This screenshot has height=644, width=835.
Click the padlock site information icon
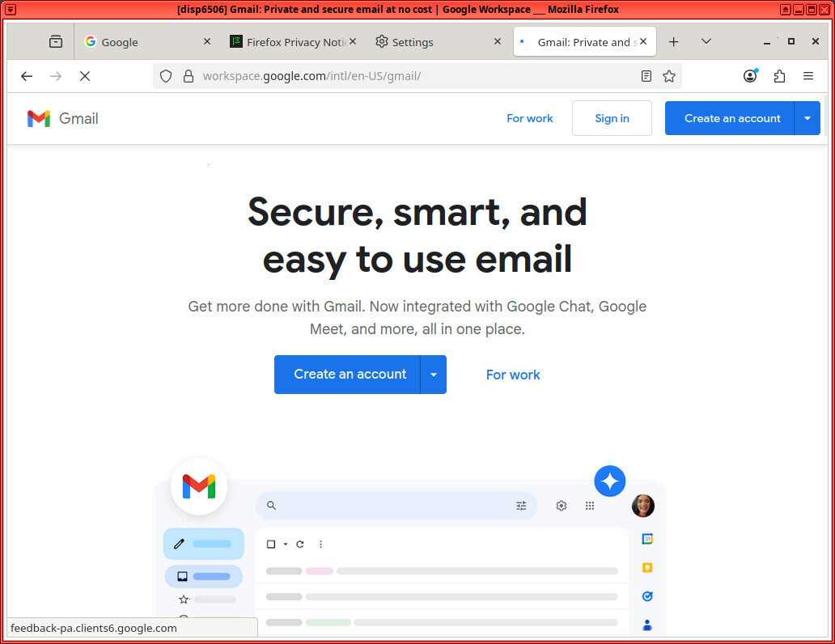point(189,76)
